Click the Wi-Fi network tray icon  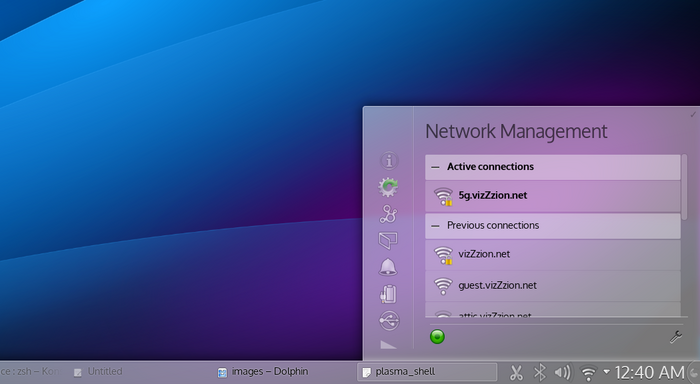[588, 373]
